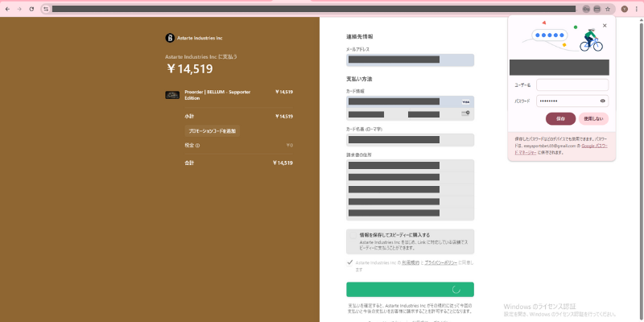Click the 合計 total label

click(189, 163)
